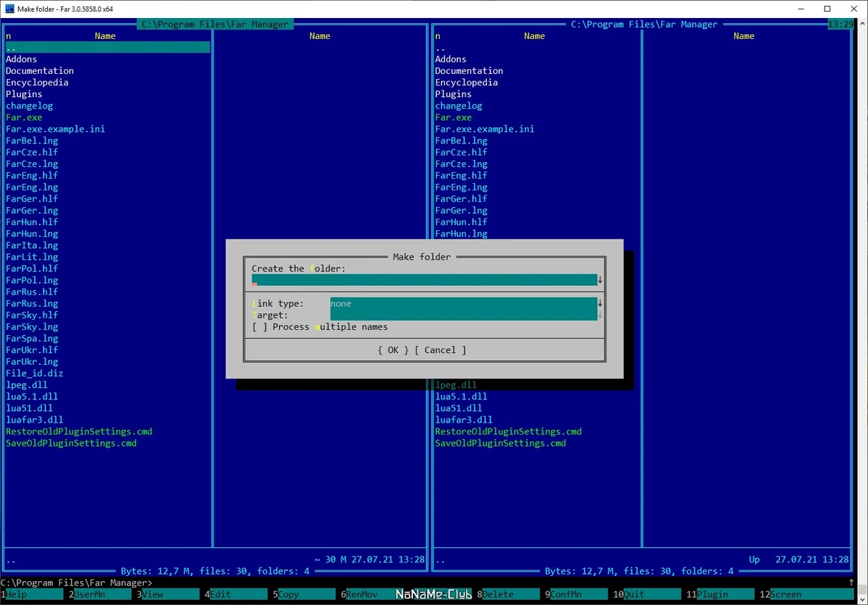This screenshot has width=868, height=605.
Task: Click the command line prompt
Action: 77,583
